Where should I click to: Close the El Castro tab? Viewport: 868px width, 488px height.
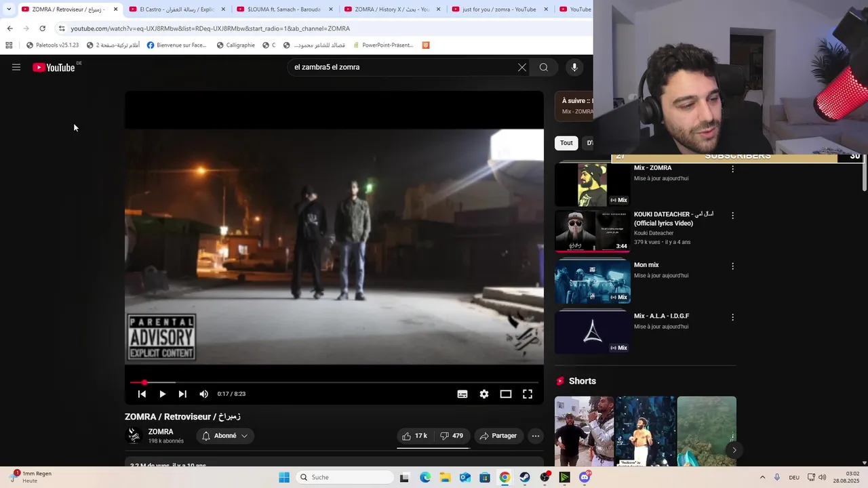click(223, 9)
